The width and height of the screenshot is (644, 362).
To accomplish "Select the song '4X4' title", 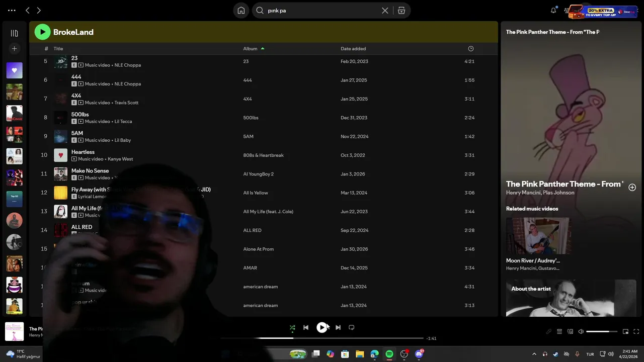I will [76, 96].
